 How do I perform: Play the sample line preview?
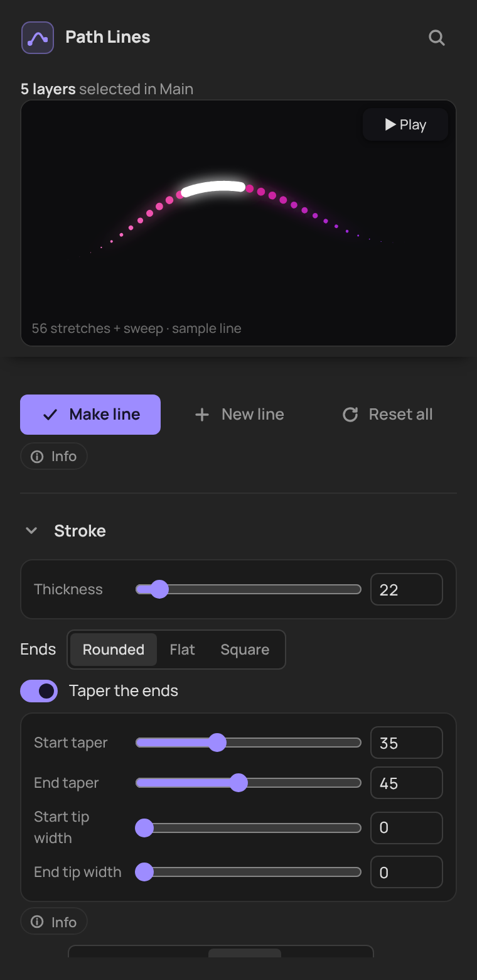(405, 124)
